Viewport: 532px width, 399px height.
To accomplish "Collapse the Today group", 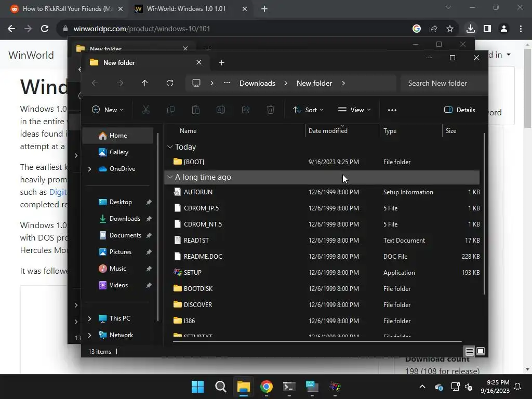I will pyautogui.click(x=170, y=147).
